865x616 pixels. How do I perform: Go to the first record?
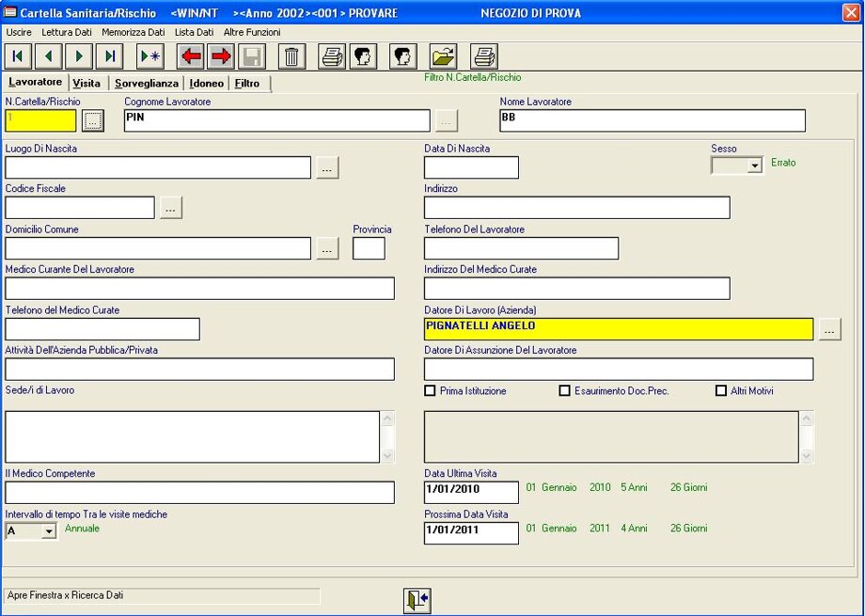tap(18, 56)
